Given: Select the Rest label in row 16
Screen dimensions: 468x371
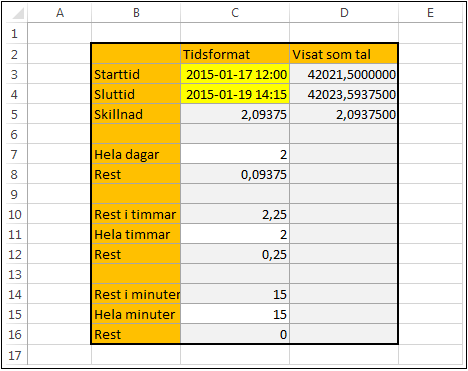Looking at the screenshot, I should pos(136,334).
